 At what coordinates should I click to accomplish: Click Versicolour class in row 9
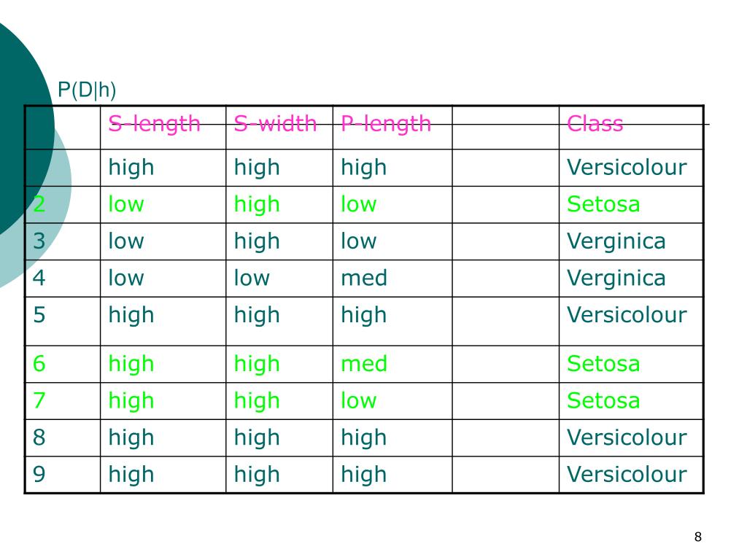pos(627,474)
